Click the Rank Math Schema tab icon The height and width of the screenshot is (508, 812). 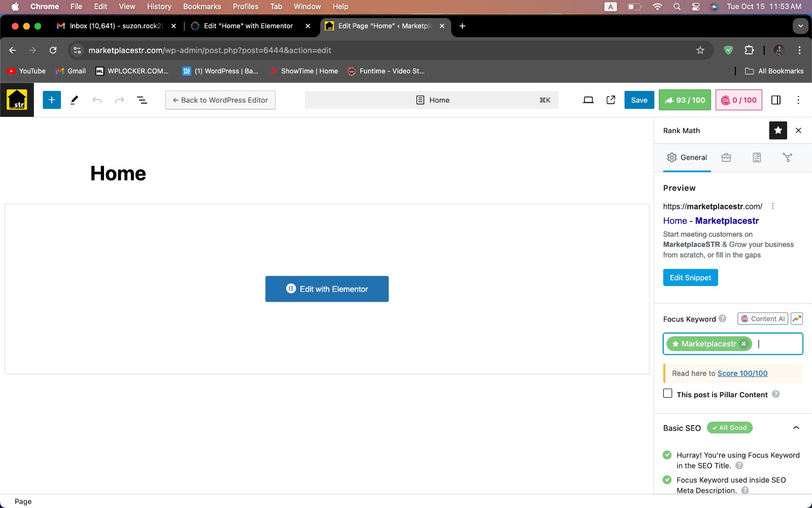click(x=757, y=157)
